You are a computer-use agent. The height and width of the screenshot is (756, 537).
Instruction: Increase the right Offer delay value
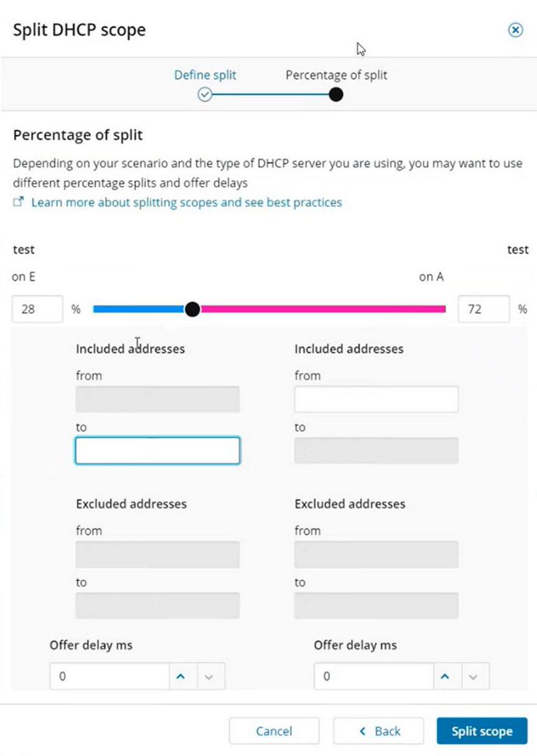[445, 676]
